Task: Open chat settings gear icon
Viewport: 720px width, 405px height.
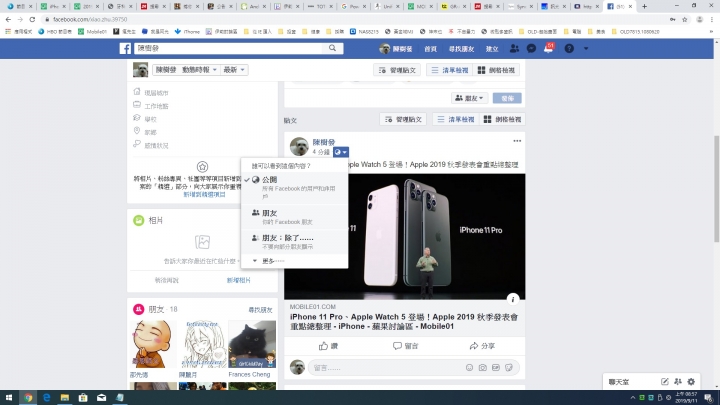Action: click(x=691, y=382)
